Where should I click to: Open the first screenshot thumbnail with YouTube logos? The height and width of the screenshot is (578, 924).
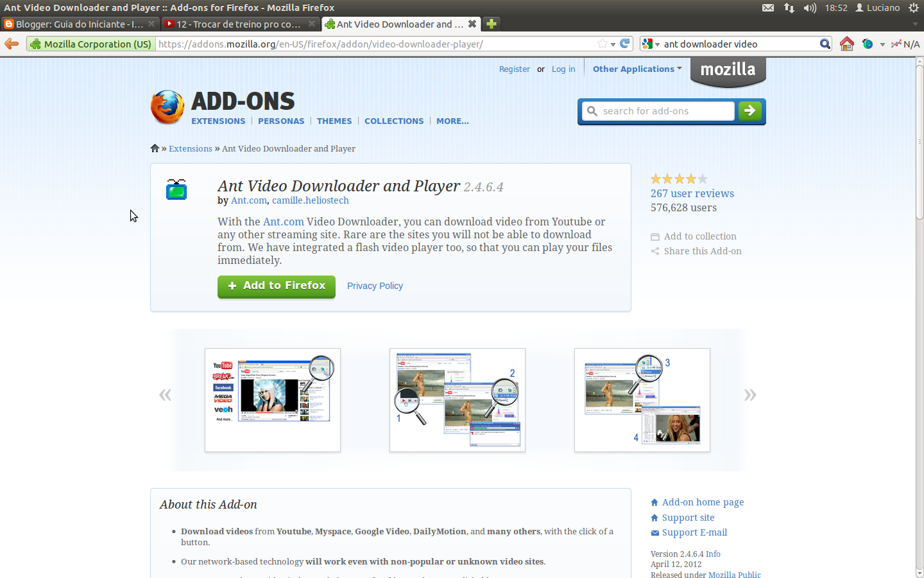click(273, 400)
